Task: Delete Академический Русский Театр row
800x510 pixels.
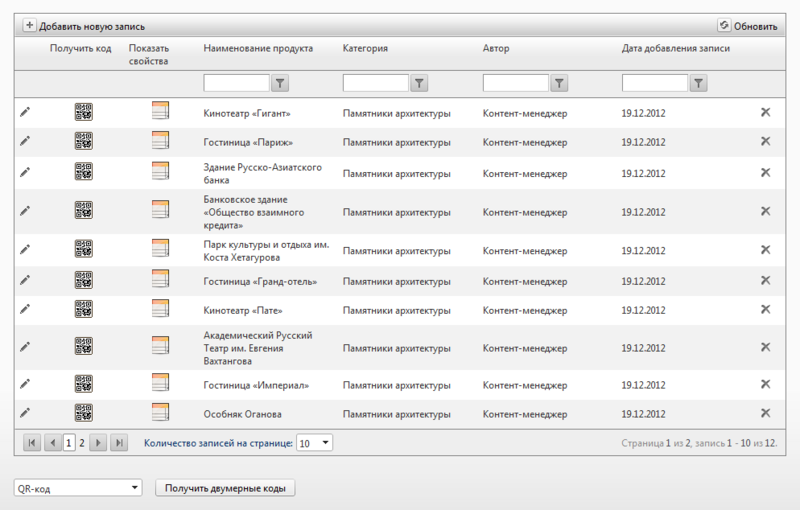Action: point(765,347)
